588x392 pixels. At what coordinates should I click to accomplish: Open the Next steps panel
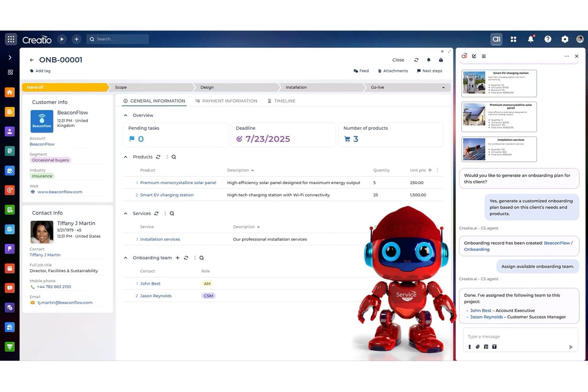click(429, 71)
